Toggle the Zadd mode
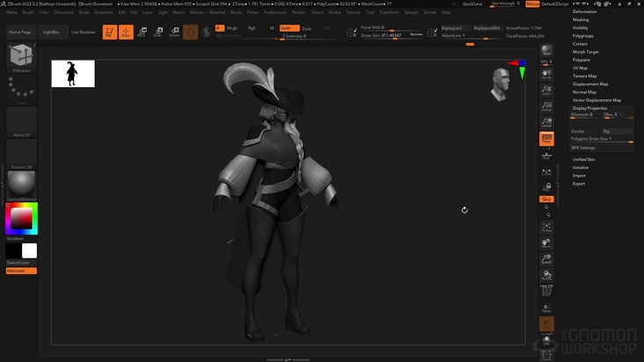Viewport: 644px width, 362px height. [289, 28]
